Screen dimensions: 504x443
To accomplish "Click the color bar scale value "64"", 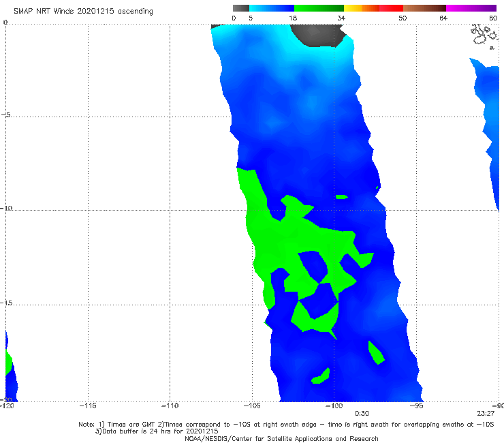I will coord(443,18).
